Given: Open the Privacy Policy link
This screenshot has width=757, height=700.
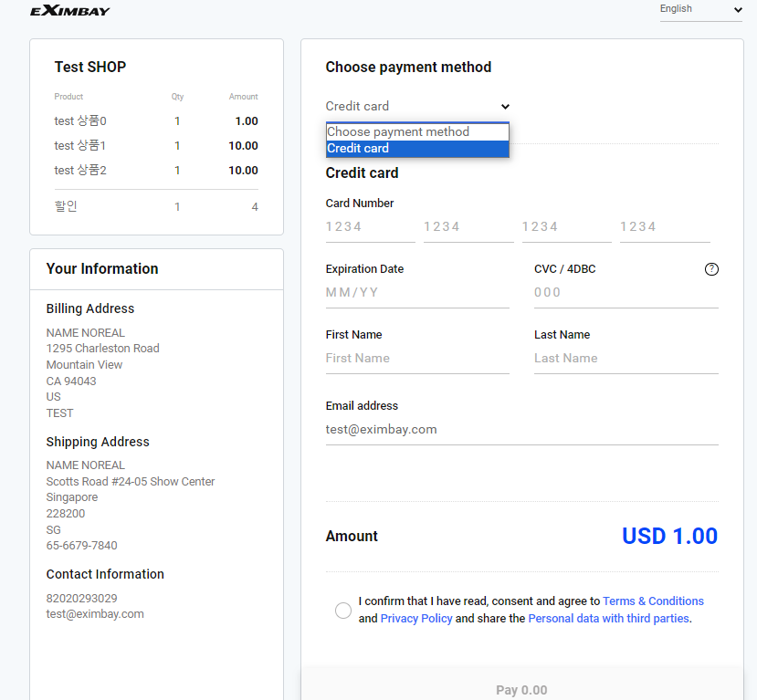Looking at the screenshot, I should [x=416, y=619].
